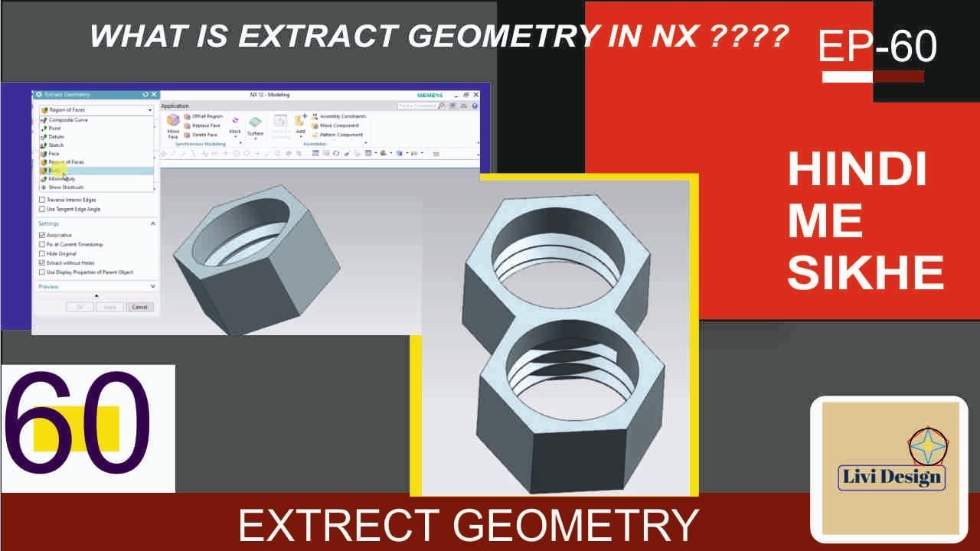The width and height of the screenshot is (980, 551).
Task: Click the Livi Design logo
Action: [890, 468]
